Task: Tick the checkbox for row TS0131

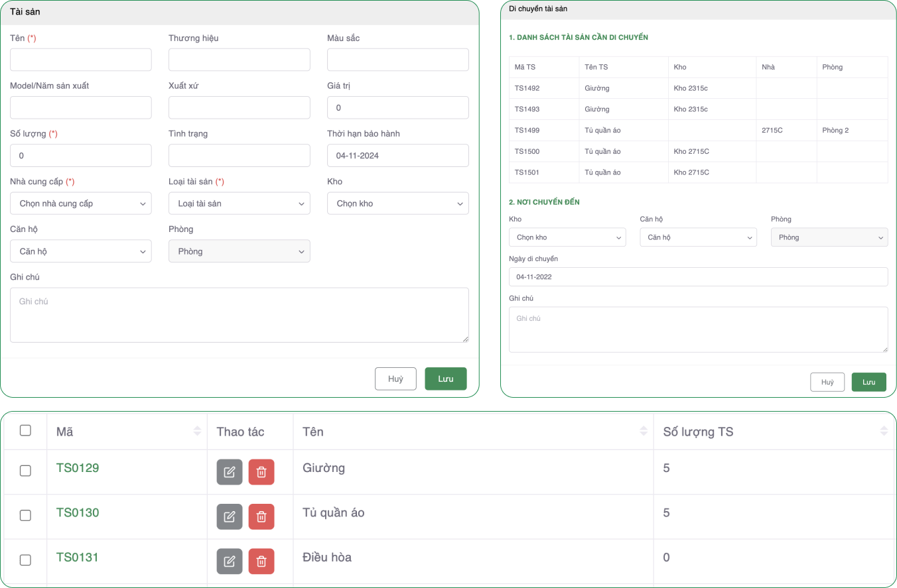Action: point(25,559)
